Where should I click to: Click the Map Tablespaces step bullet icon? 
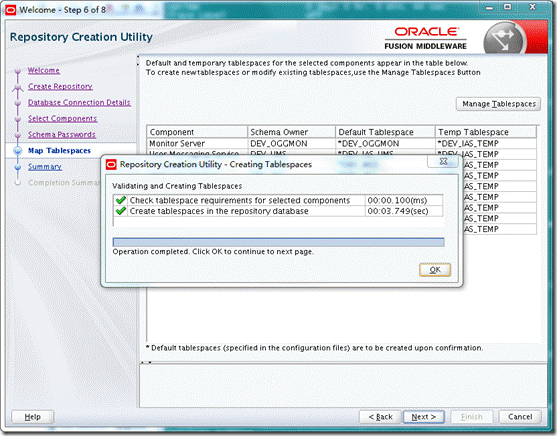point(18,150)
